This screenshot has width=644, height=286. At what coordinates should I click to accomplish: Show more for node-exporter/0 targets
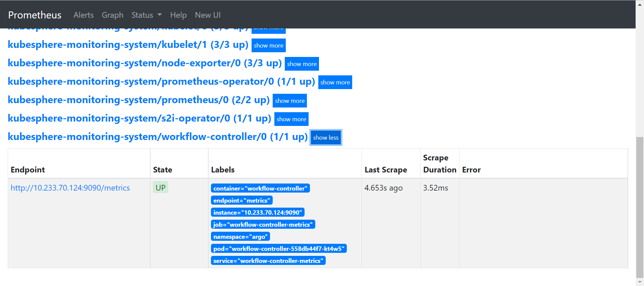(x=302, y=64)
